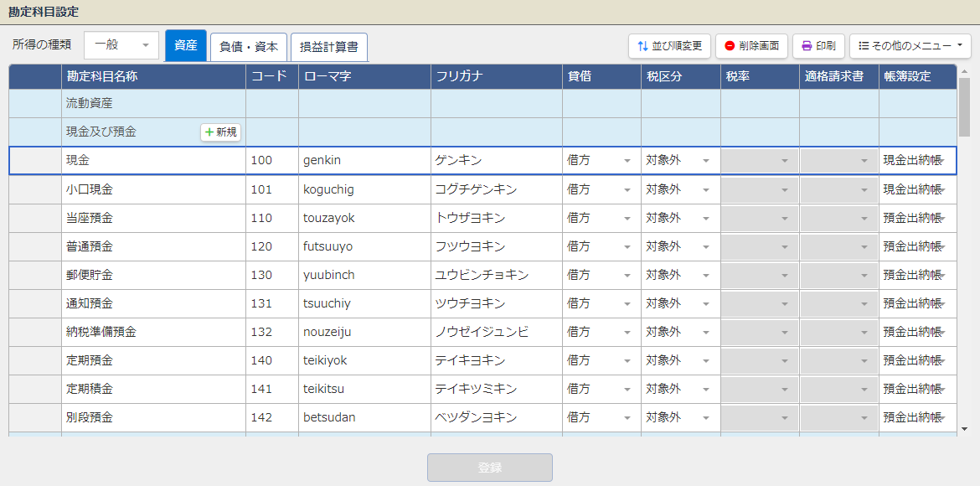The height and width of the screenshot is (486, 980).
Task: Open 貸借 dropdown for 別段預金 row
Action: 627,417
